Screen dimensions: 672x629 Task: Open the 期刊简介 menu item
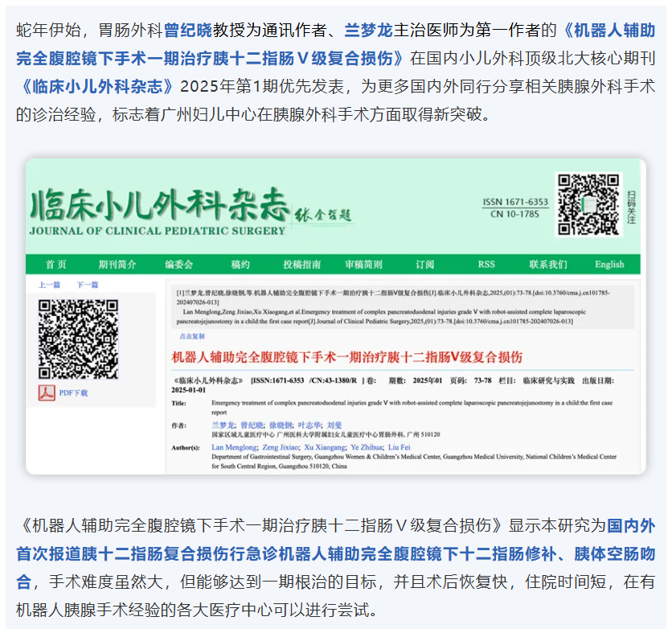tap(117, 265)
